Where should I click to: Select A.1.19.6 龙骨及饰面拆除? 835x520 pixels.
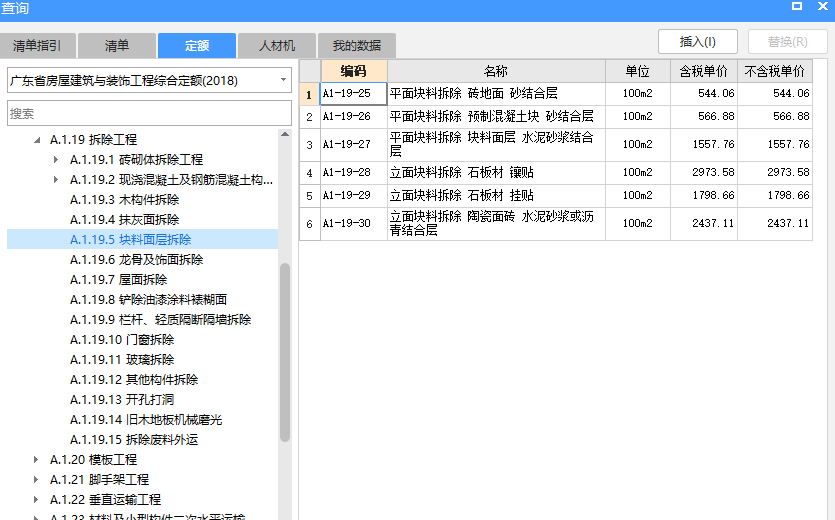coord(136,259)
